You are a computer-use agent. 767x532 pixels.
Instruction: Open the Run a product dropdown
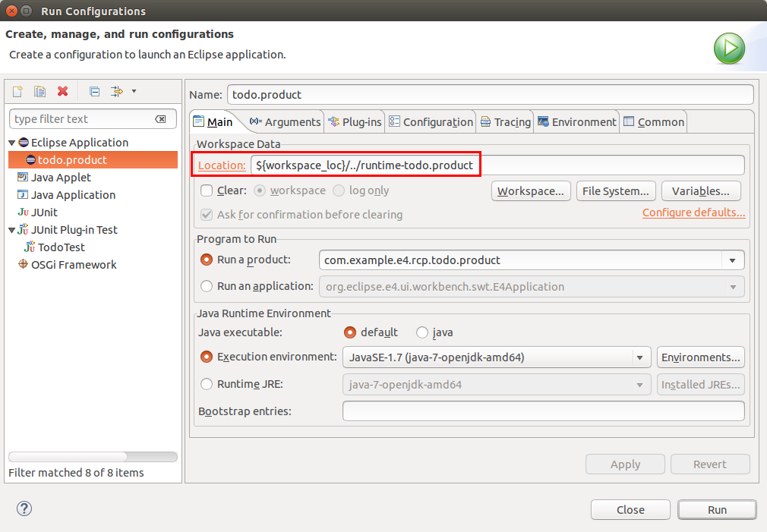(x=732, y=260)
